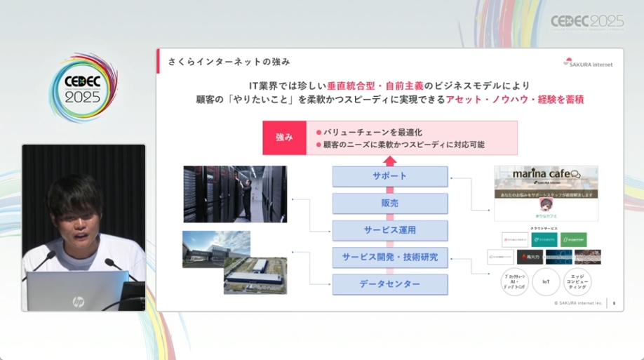The height and width of the screenshot is (360, 644).
Task: Click the サービス運用 box
Action: pyautogui.click(x=389, y=230)
